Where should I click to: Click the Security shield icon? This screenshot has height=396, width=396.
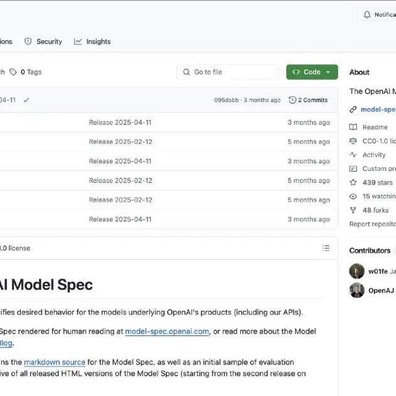(x=28, y=42)
